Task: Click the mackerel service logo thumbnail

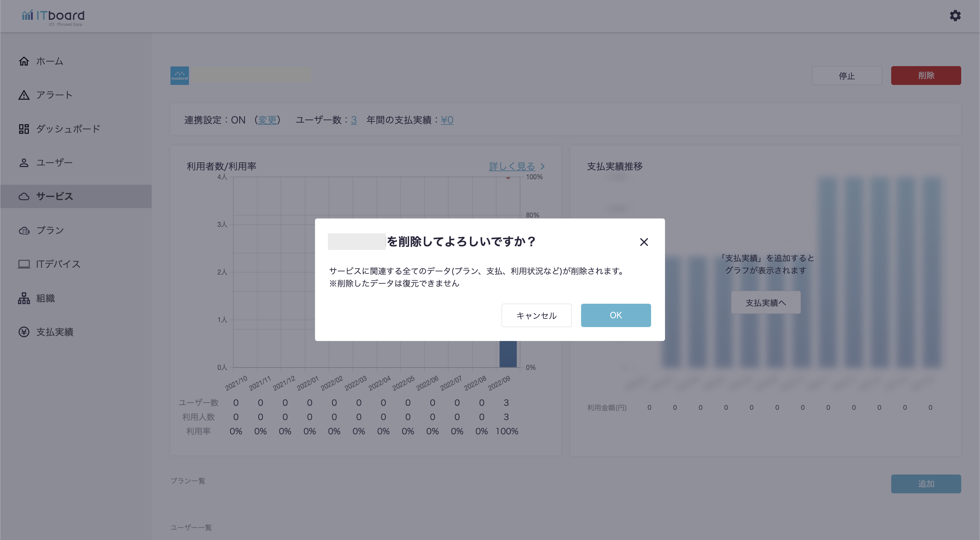Action: (180, 75)
